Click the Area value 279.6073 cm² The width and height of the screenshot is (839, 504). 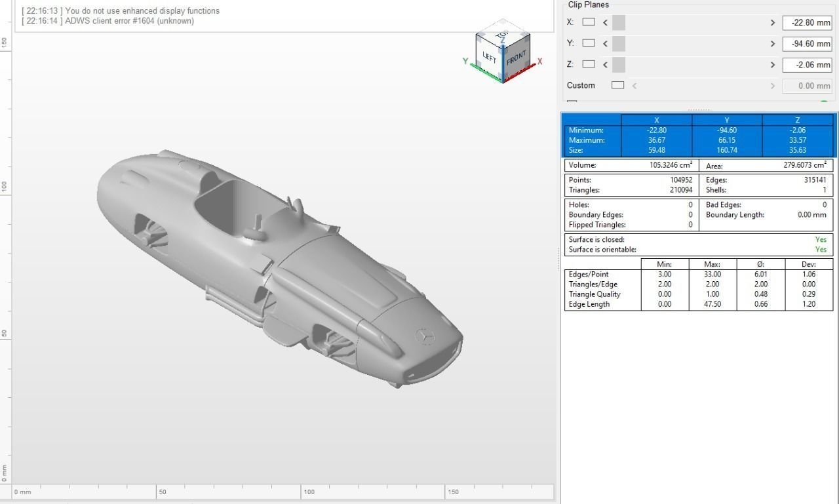coord(805,165)
